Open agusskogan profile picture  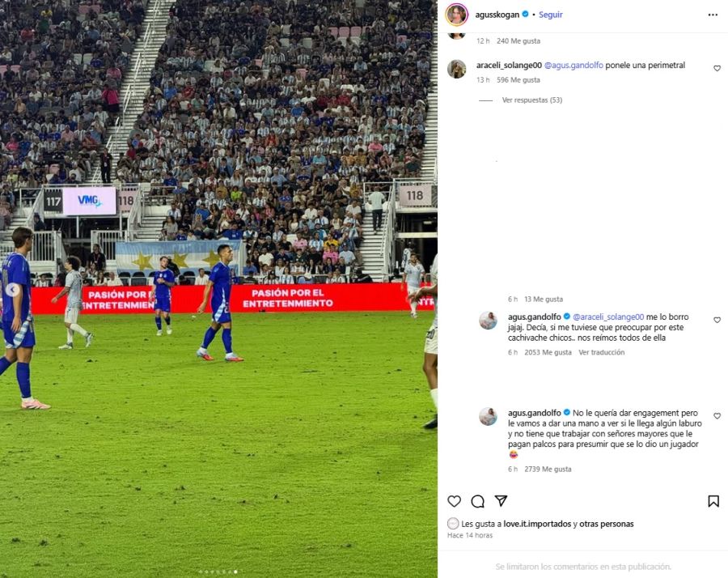click(456, 15)
